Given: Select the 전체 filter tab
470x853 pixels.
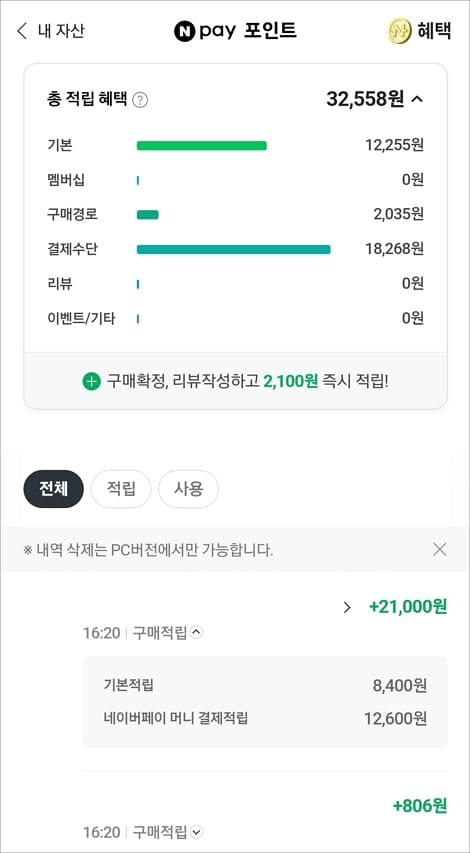Looking at the screenshot, I should 54,489.
